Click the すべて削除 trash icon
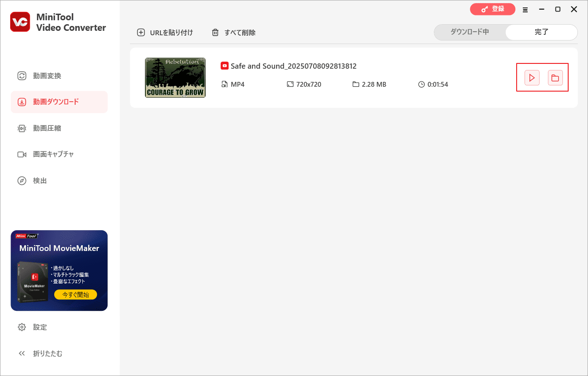This screenshot has height=376, width=588. click(x=215, y=33)
